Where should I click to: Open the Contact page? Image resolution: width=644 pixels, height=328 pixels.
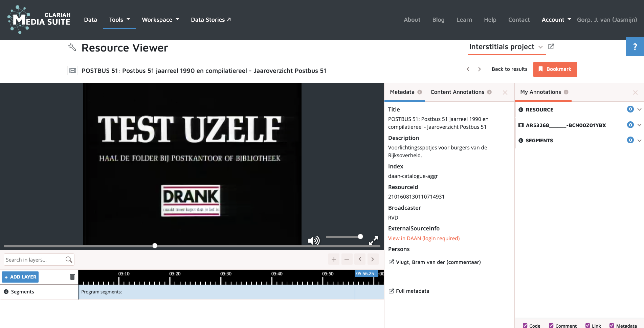coord(519,20)
